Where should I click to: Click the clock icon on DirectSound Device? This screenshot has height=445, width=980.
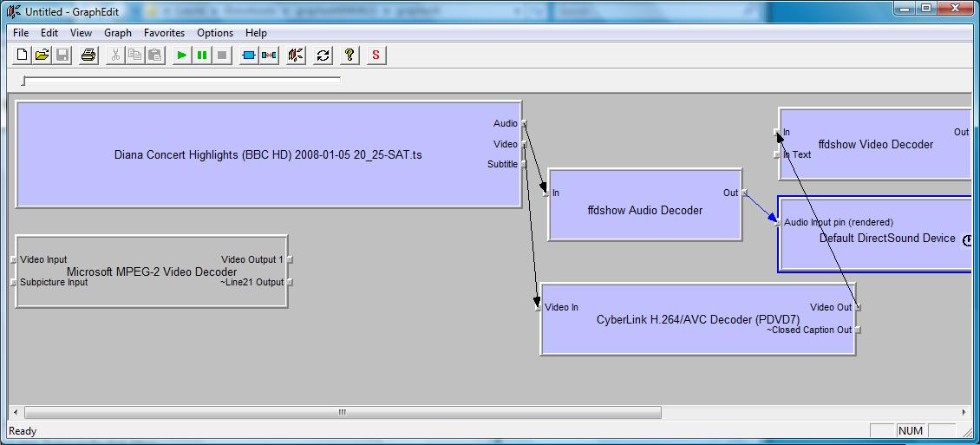[967, 239]
